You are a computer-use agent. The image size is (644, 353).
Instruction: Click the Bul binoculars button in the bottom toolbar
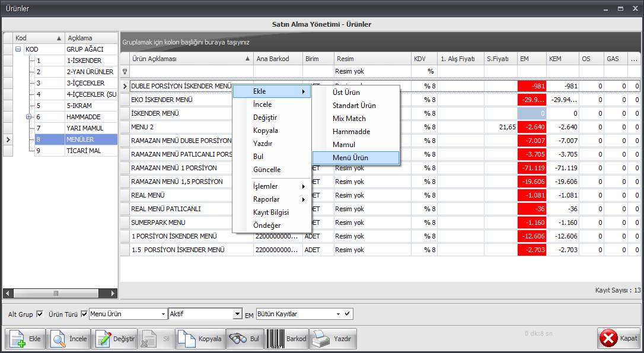point(245,339)
